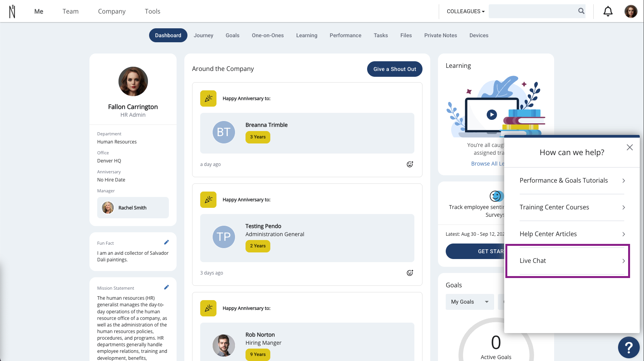Image resolution: width=644 pixels, height=361 pixels.
Task: Expand Training Center Courses
Action: point(572,207)
